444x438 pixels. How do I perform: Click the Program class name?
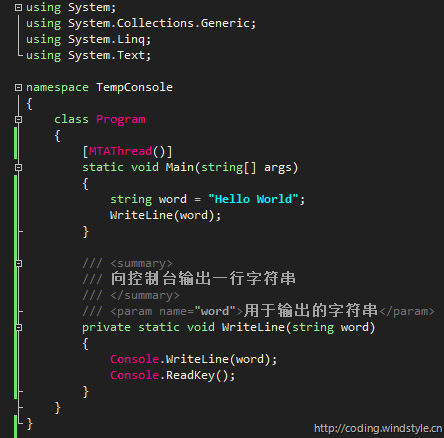121,119
